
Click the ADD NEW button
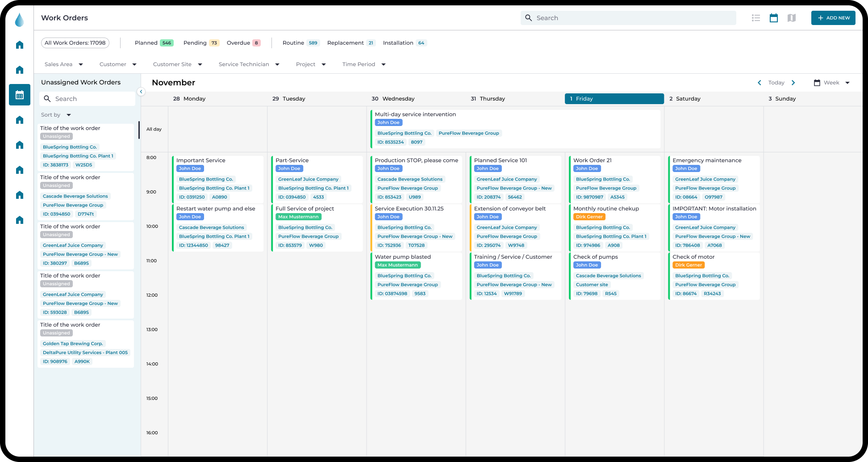[x=833, y=18]
